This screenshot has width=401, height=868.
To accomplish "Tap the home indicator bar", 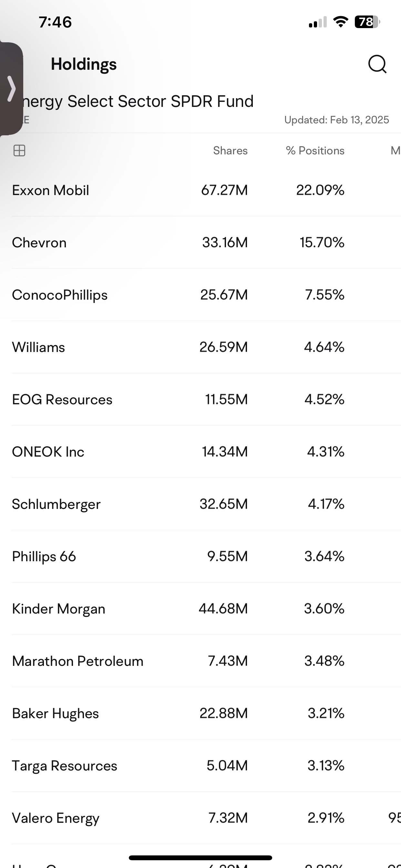I will [200, 858].
